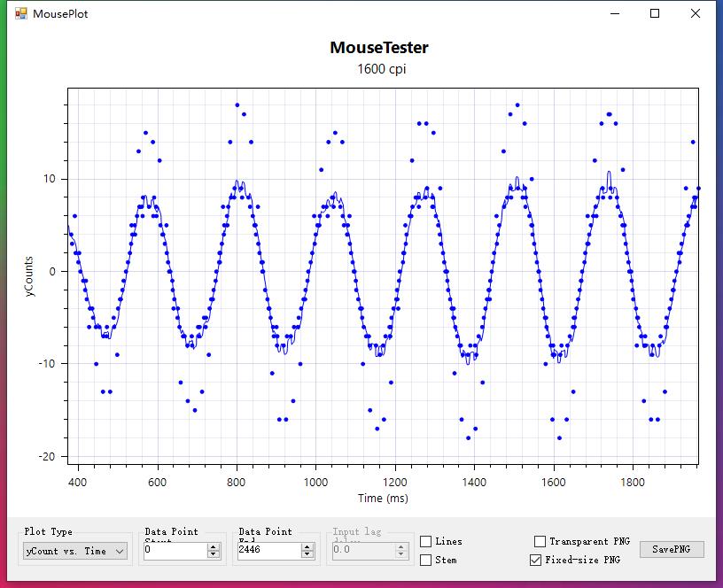The image size is (723, 588).
Task: Click into the Data Point Start field
Action: [x=174, y=550]
